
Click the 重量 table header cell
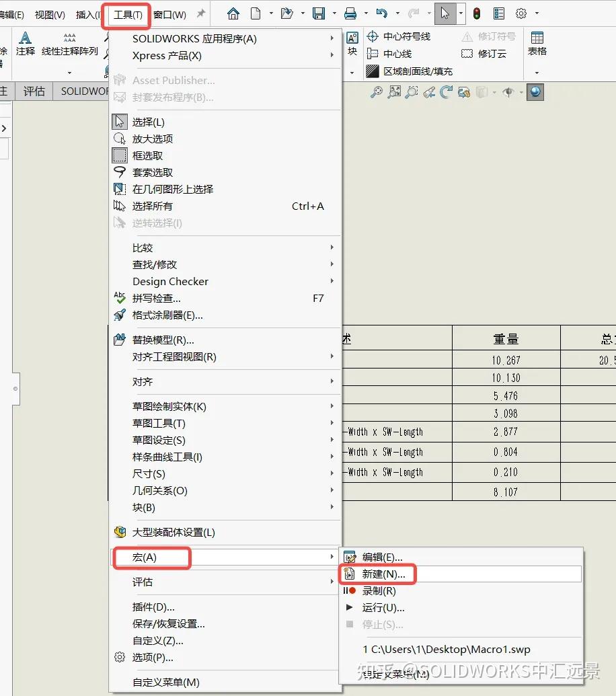506,339
